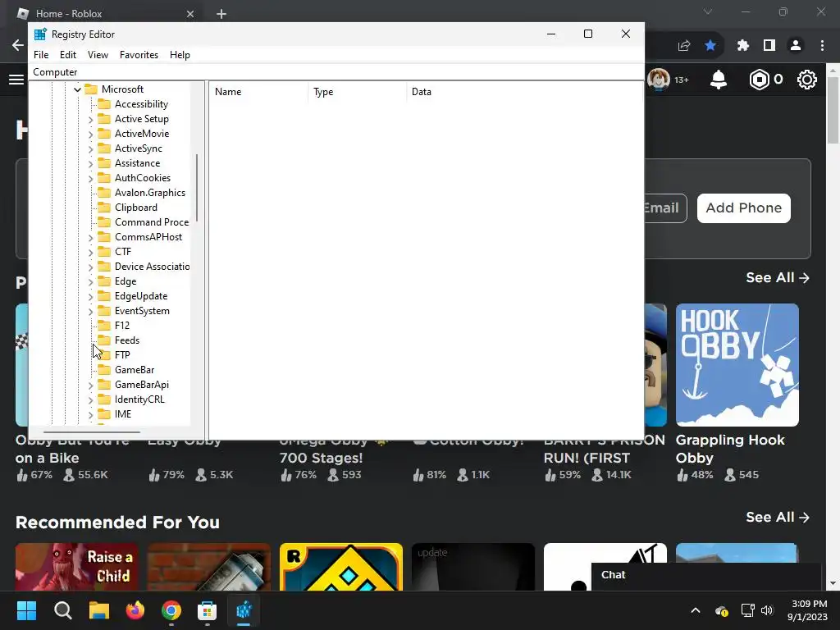Image resolution: width=840 pixels, height=630 pixels.
Task: Select the FTP registry key
Action: (122, 354)
